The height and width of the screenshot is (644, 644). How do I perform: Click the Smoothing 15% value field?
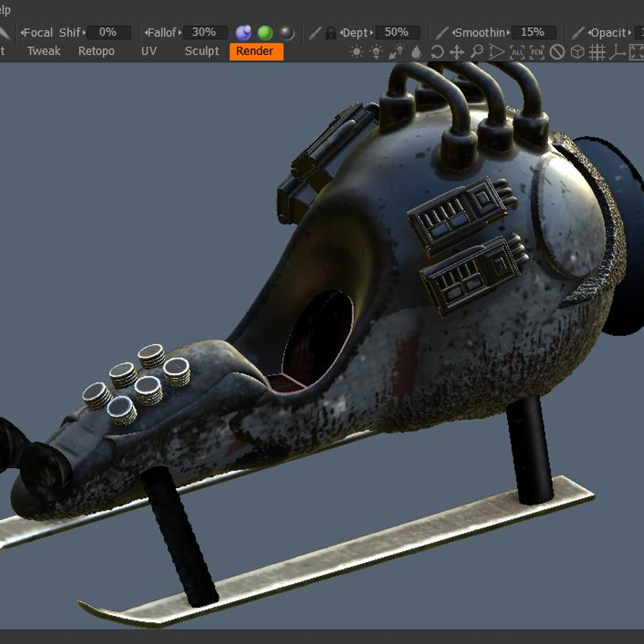click(x=533, y=32)
